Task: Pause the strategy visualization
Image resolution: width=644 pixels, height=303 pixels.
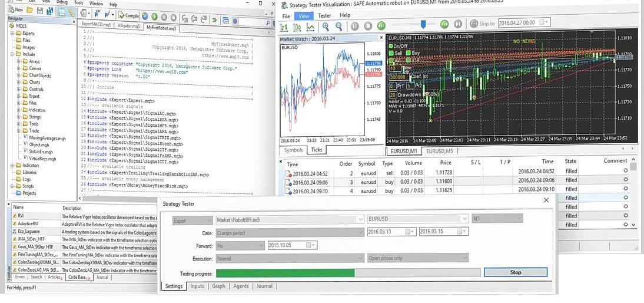Action: click(x=355, y=27)
